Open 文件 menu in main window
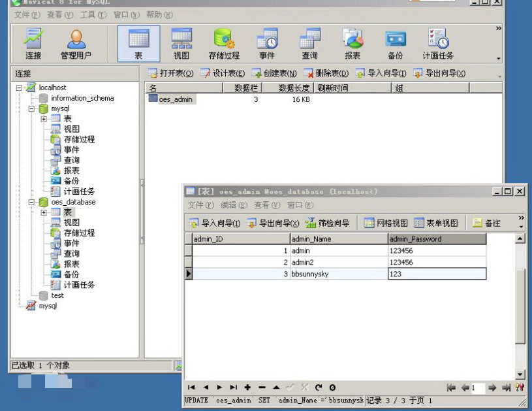Screen dimensions: 532x411 coord(27,15)
